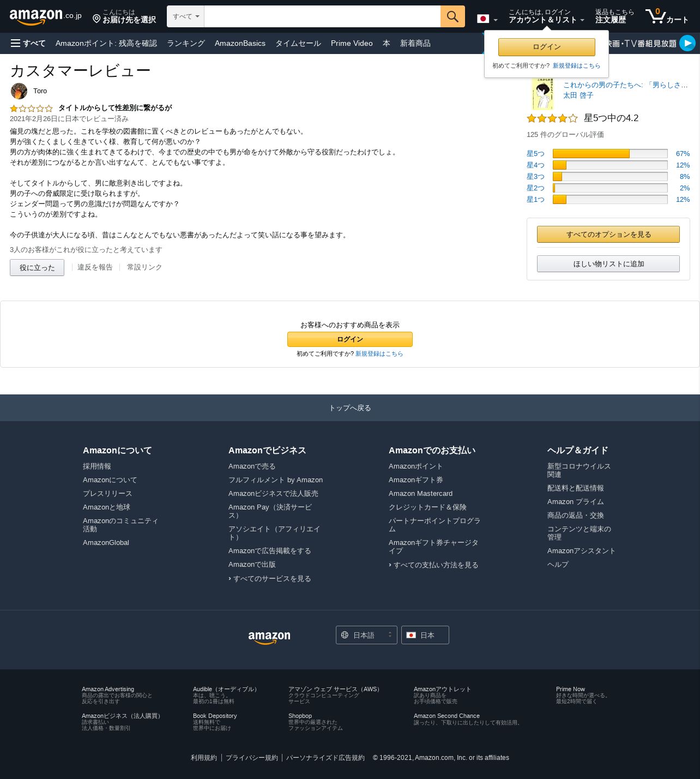This screenshot has width=700, height=779.
Task: Click 配送料と配送情報 footer link
Action: click(x=575, y=488)
